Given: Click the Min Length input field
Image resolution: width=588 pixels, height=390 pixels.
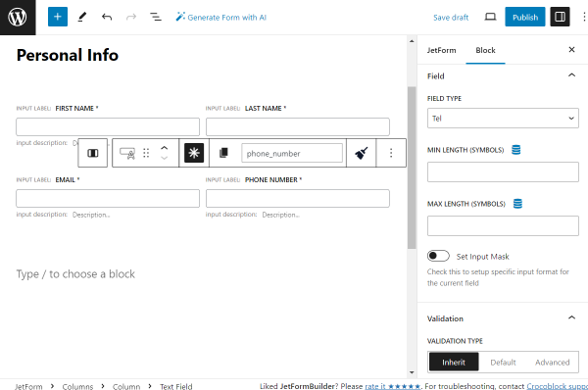Looking at the screenshot, I should tap(503, 172).
